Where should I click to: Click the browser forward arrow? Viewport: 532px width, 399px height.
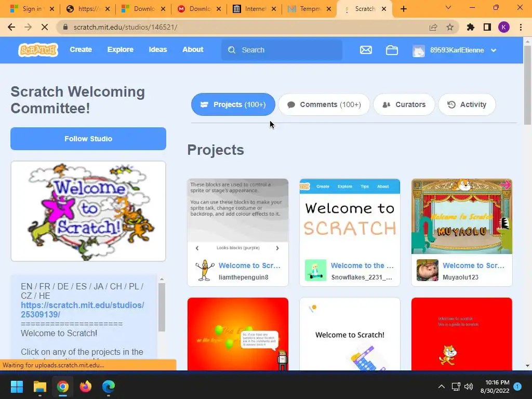click(x=28, y=27)
